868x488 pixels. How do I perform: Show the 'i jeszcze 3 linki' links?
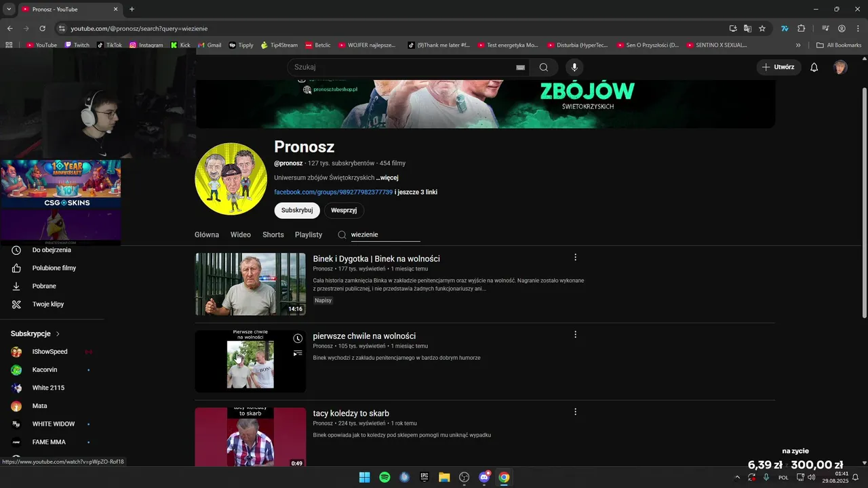click(x=416, y=192)
